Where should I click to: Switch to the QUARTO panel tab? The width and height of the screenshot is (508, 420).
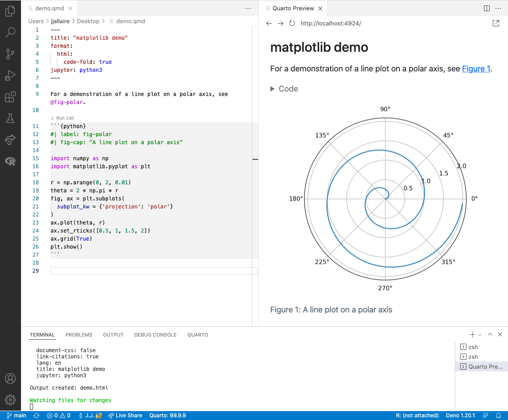197,335
